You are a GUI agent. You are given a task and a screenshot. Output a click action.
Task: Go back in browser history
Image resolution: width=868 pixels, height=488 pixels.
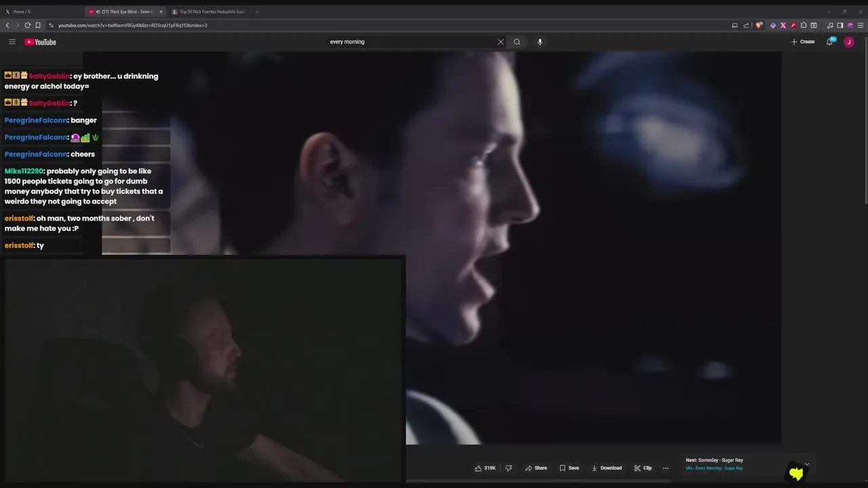point(7,25)
